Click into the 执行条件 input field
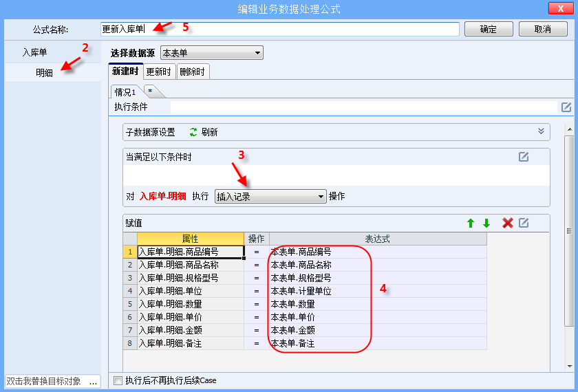 (364, 107)
